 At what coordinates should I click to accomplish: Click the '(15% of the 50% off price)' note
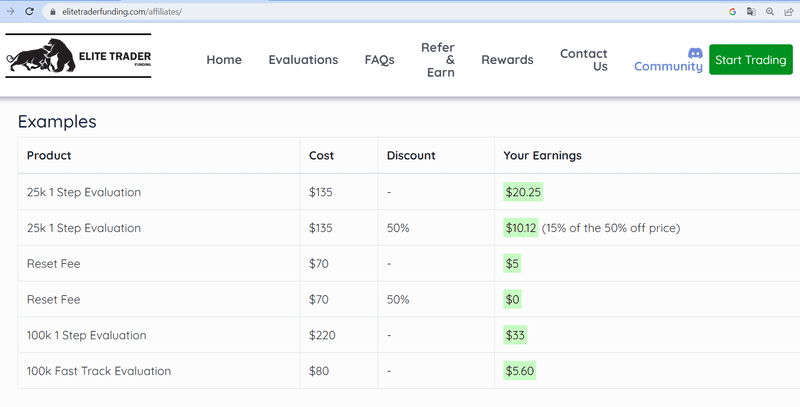click(x=611, y=228)
